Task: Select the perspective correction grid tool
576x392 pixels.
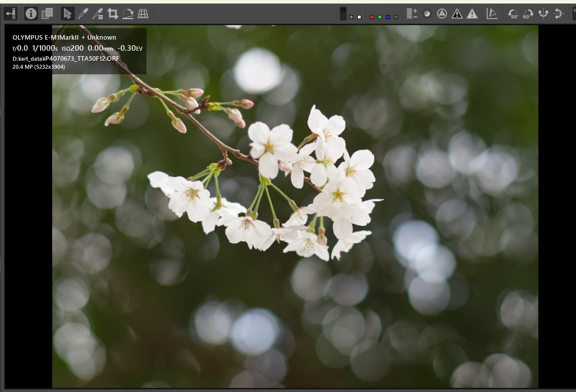Action: point(143,14)
